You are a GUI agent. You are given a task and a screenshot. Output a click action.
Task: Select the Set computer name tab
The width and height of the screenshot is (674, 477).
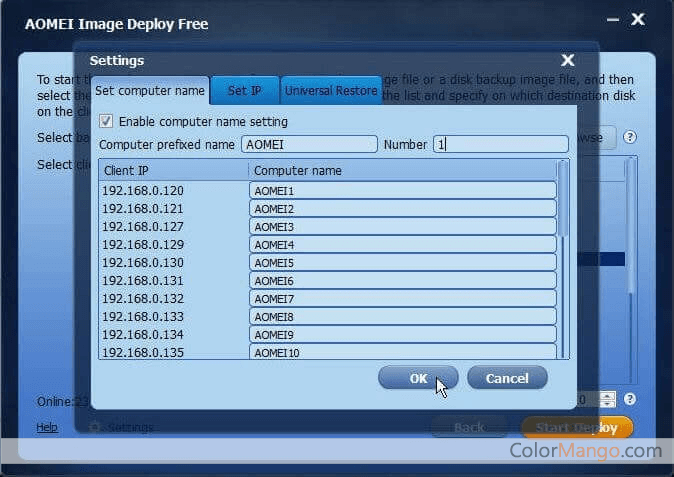[150, 91]
